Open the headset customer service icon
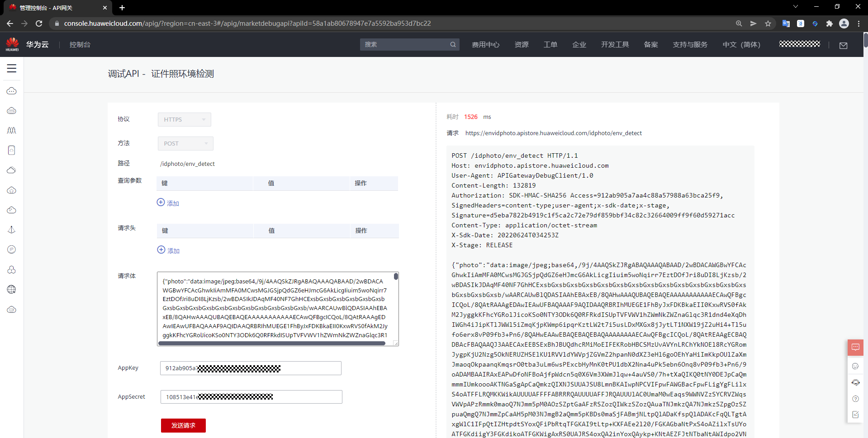This screenshot has width=868, height=438. pos(855,382)
